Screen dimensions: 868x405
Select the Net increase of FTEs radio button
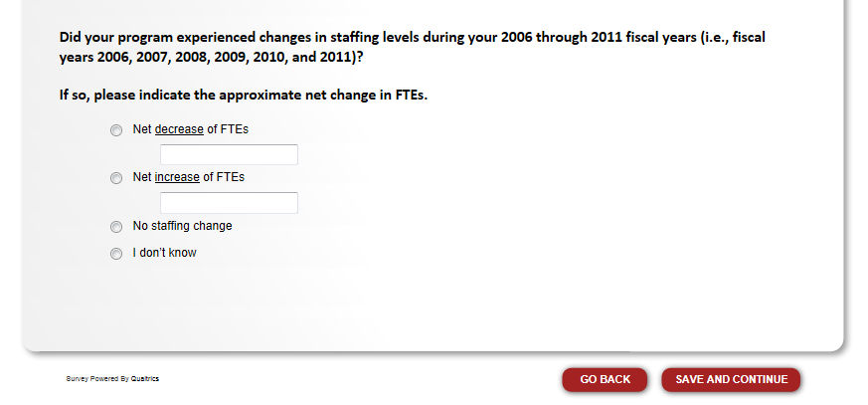coord(116,178)
